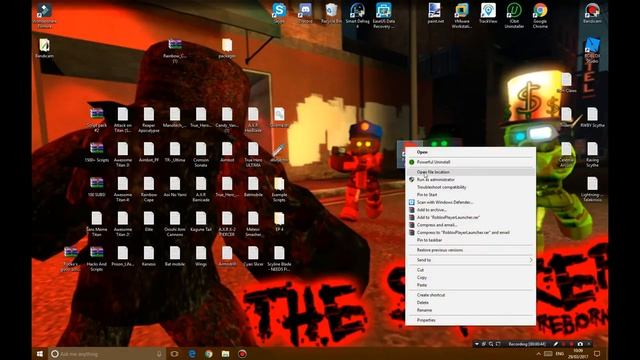Select the IObit Uninstaller shortcut
Screen dimensions: 640x360
[x=514, y=16]
